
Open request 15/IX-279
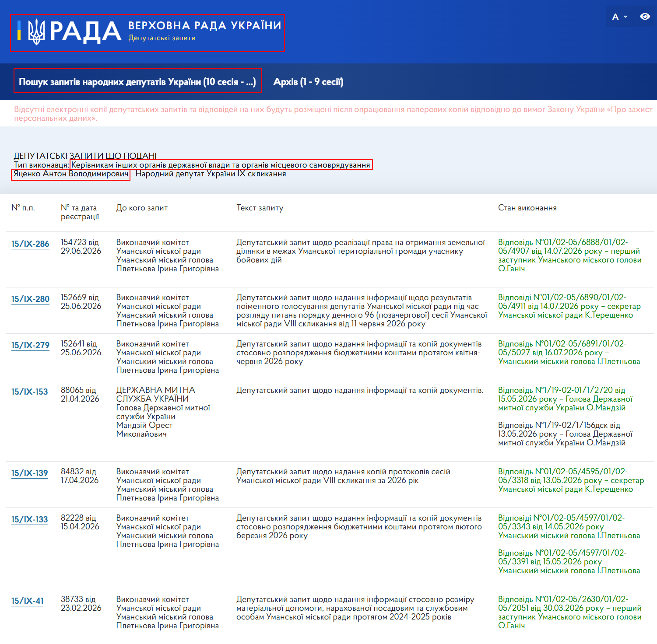[x=30, y=346]
